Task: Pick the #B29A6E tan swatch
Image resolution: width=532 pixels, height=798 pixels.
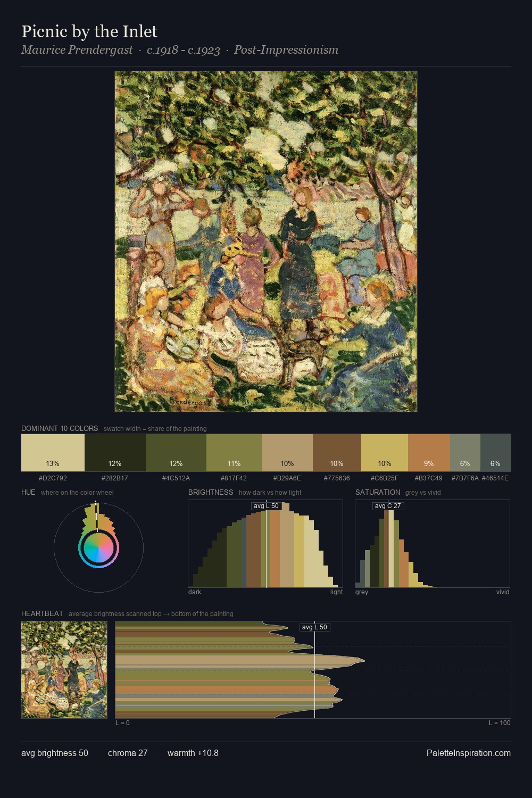Action: (287, 453)
